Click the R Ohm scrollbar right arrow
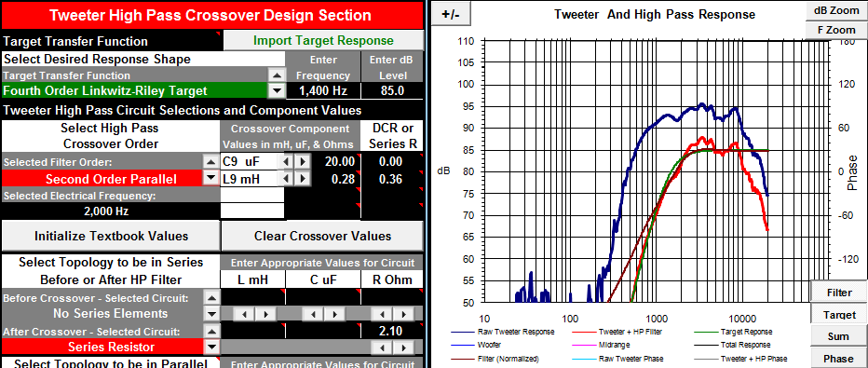 403,314
